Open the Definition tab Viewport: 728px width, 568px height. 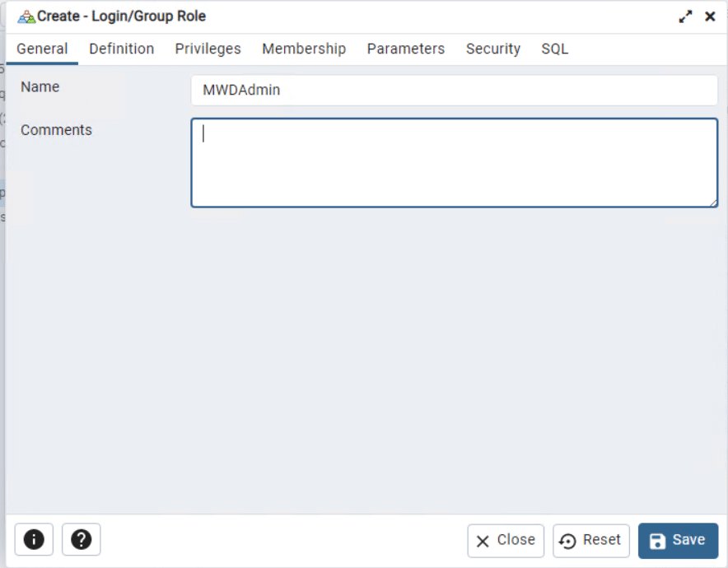[121, 49]
